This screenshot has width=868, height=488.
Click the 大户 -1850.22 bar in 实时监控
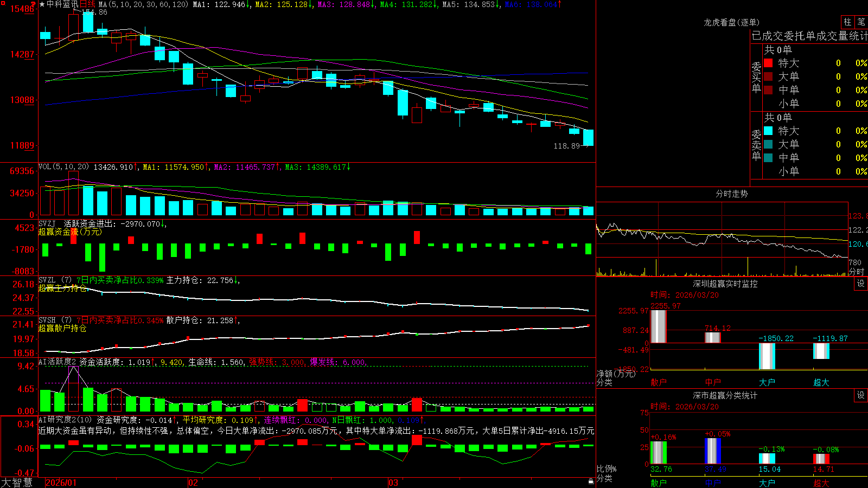[x=767, y=356]
